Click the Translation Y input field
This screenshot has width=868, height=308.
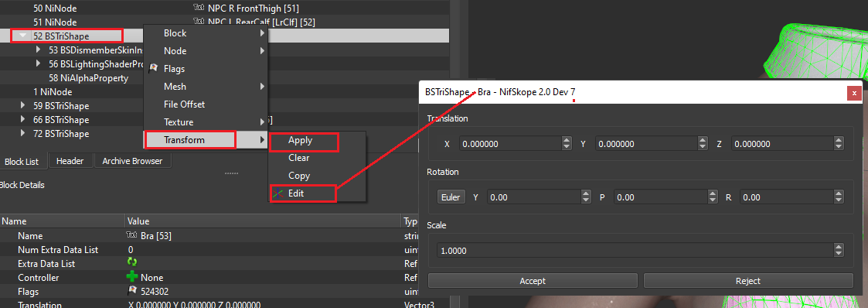647,143
